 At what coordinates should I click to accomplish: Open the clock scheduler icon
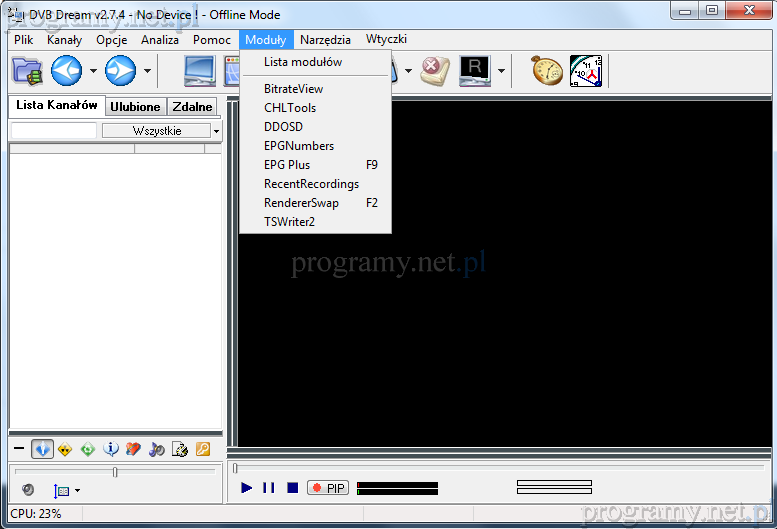click(586, 71)
